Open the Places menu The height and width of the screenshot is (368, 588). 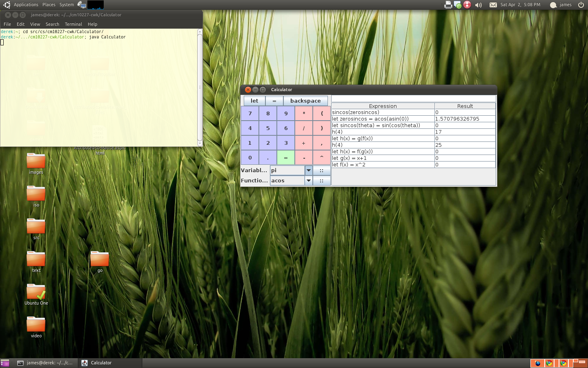tap(49, 4)
